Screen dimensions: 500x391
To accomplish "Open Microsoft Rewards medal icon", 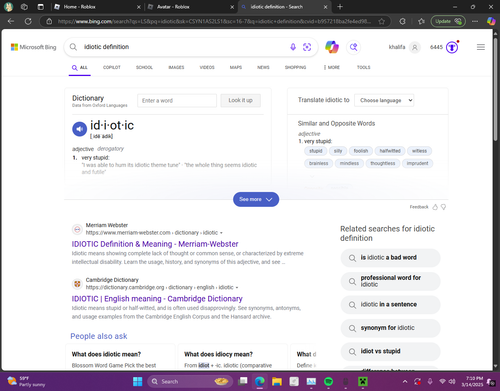I will (452, 47).
